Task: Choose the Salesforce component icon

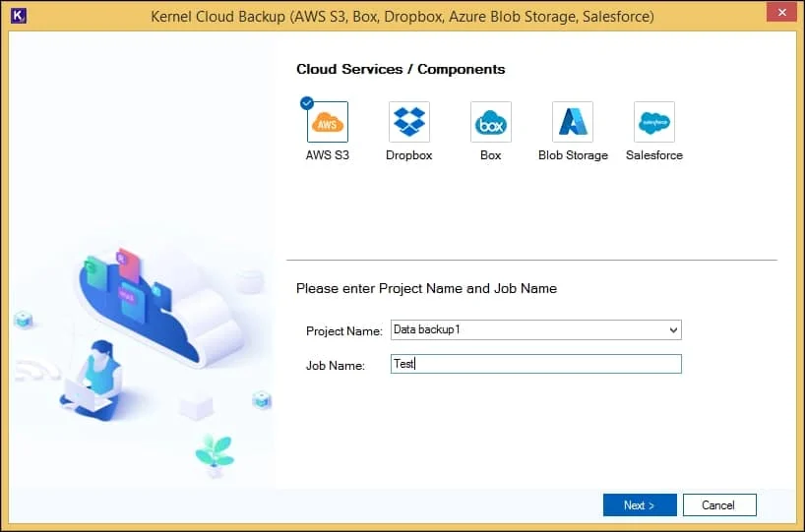Action: 654,122
